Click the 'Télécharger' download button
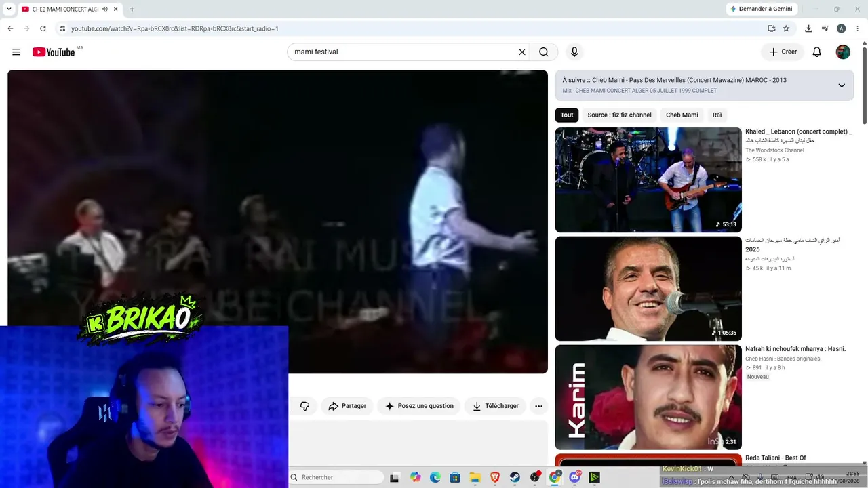868x488 pixels. 496,406
